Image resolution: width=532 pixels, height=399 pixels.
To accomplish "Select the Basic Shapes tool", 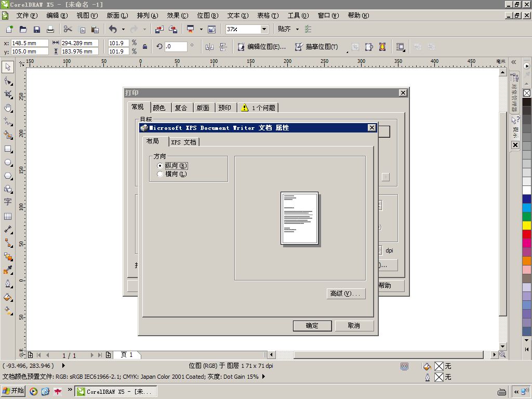I will point(8,189).
